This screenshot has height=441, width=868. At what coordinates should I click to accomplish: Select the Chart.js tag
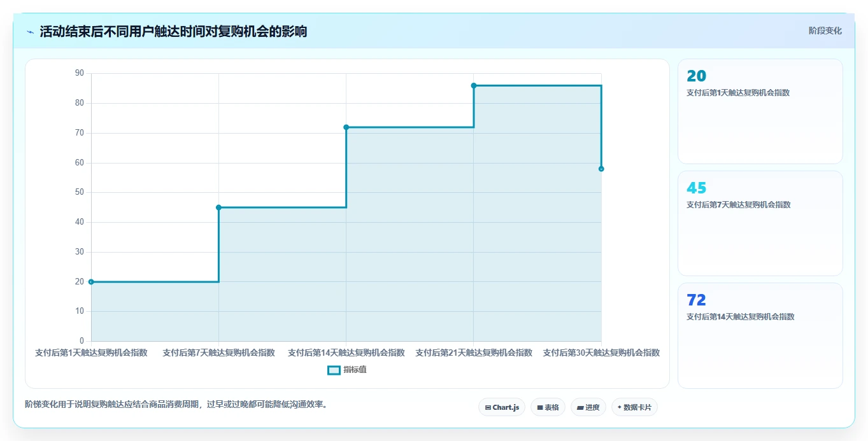pyautogui.click(x=502, y=407)
